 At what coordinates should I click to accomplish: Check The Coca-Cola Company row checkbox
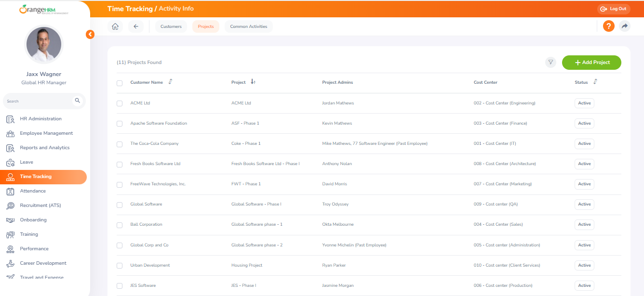point(120,143)
